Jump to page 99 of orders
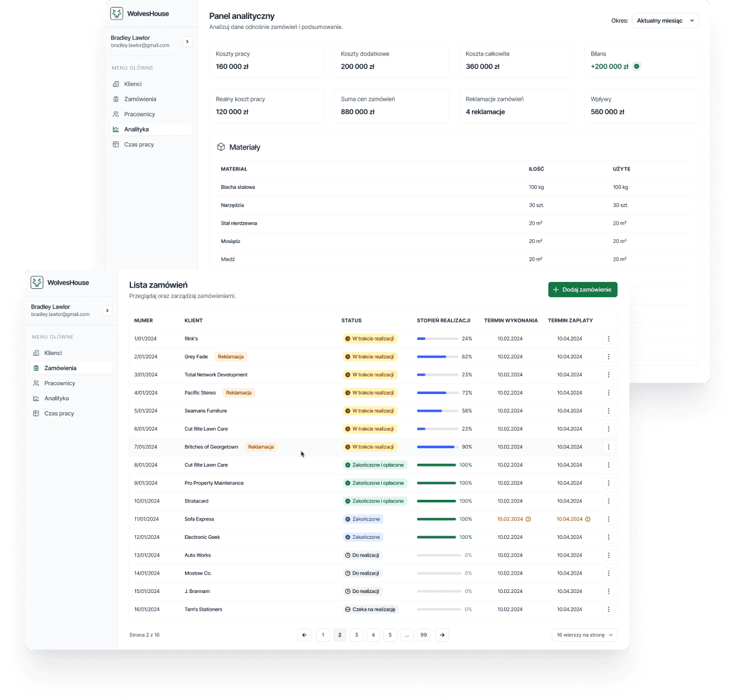 point(424,635)
